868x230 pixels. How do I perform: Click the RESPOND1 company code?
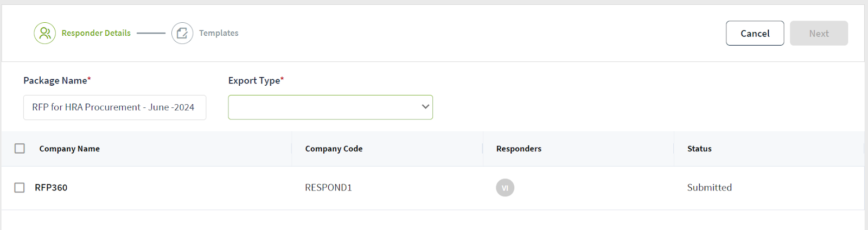pos(328,188)
